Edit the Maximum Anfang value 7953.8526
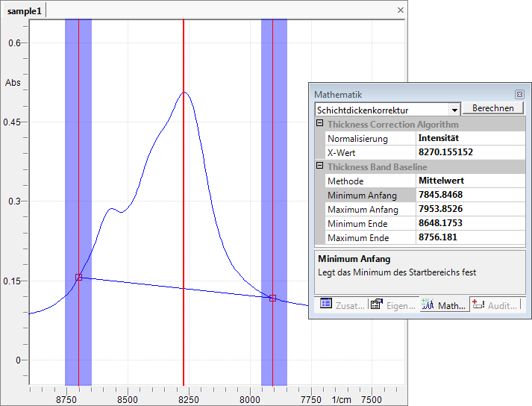The image size is (532, 406). 469,210
